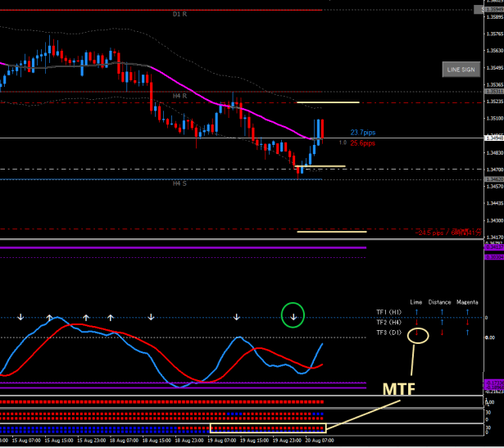
Task: Click time axis label '18 Aug 23:00'
Action: coord(189,441)
